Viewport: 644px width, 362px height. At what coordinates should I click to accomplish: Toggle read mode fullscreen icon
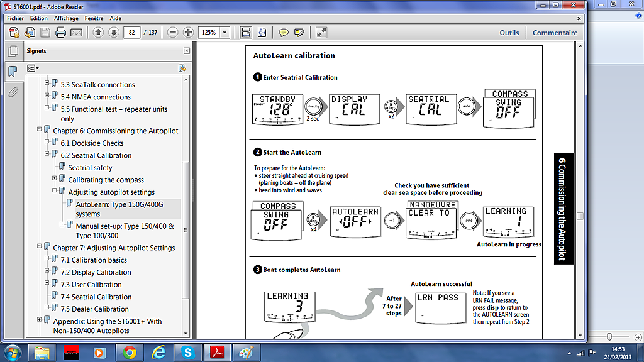[x=321, y=33]
